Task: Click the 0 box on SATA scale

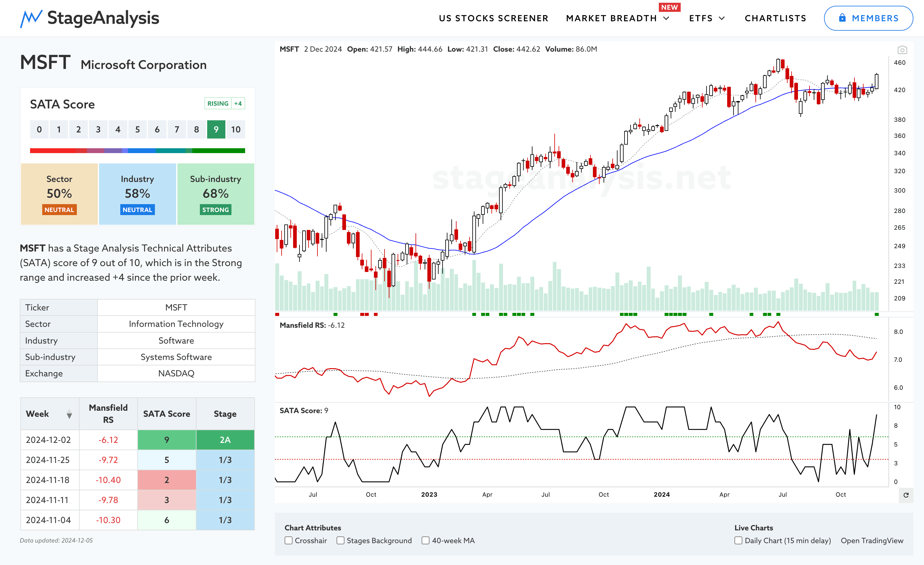Action: pos(39,130)
